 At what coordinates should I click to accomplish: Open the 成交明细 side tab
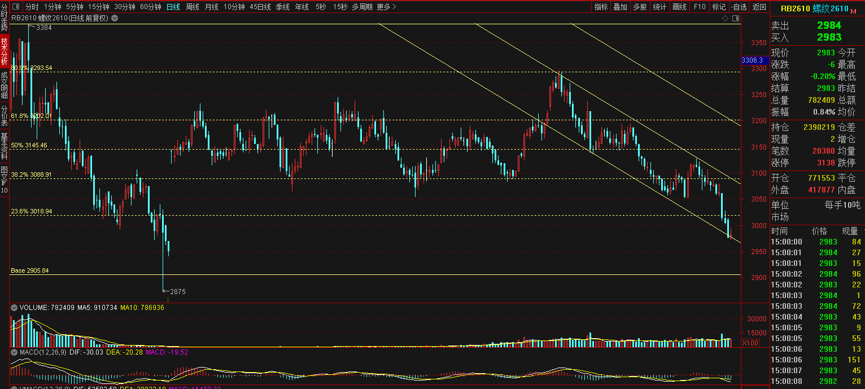(x=4, y=84)
